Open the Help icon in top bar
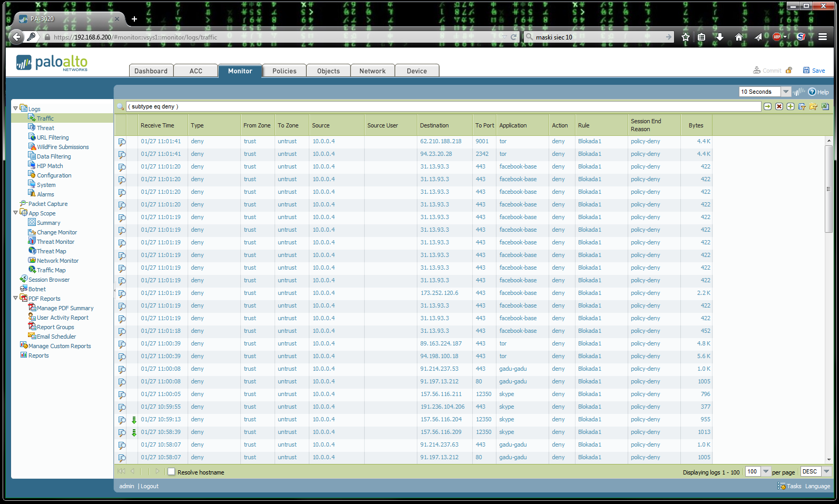This screenshot has height=504, width=839. [812, 92]
